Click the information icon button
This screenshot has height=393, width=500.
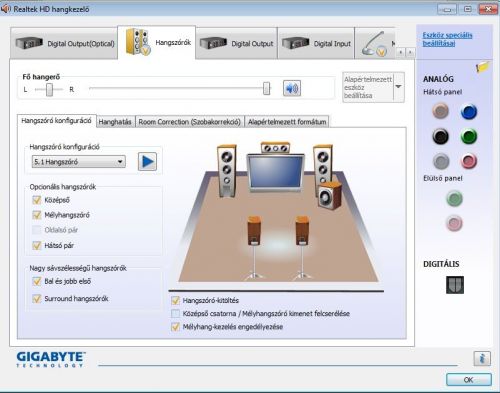point(482,359)
